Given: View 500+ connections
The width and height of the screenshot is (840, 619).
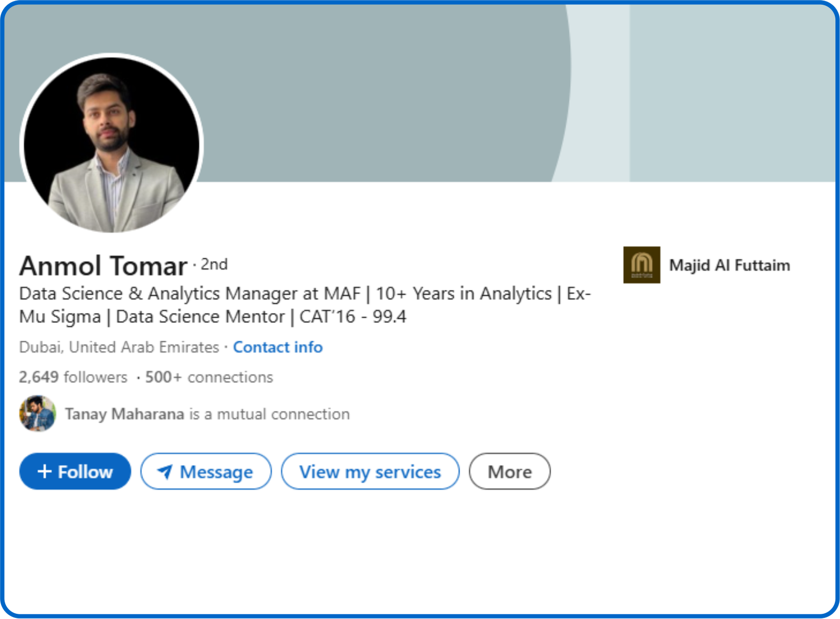Looking at the screenshot, I should point(208,376).
